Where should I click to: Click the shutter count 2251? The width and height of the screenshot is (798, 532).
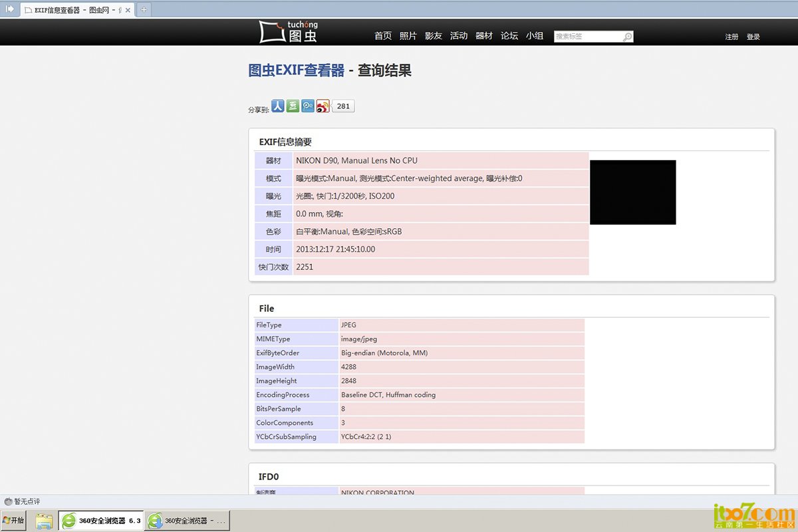305,267
